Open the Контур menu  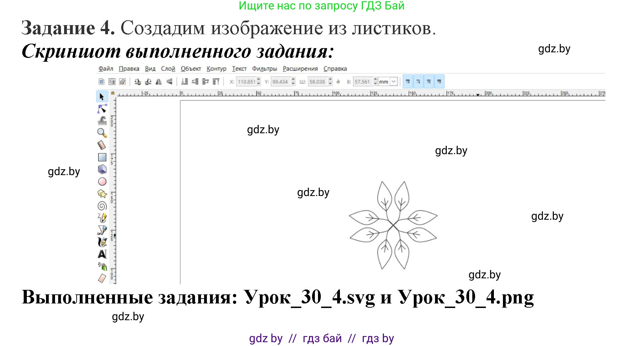(x=217, y=69)
